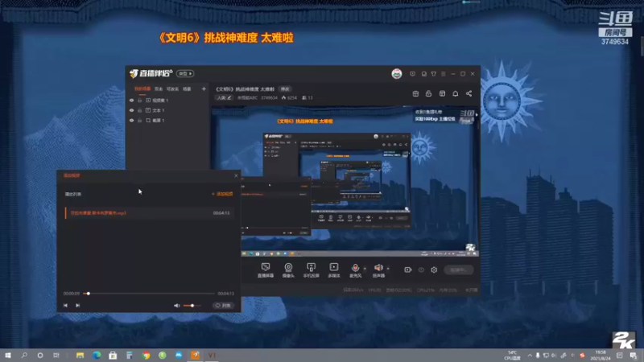The height and width of the screenshot is (362, 644).
Task: Click the pencil edit icon beside 人美
Action: (229, 97)
